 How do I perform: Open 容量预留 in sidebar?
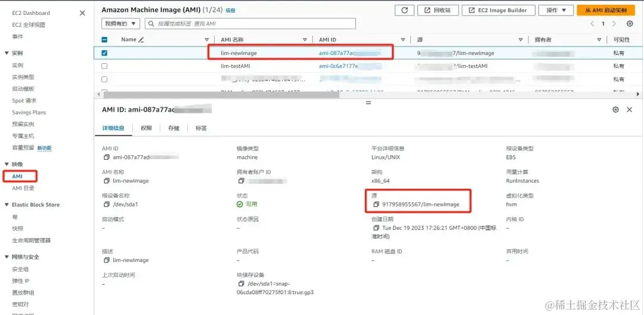click(x=23, y=148)
